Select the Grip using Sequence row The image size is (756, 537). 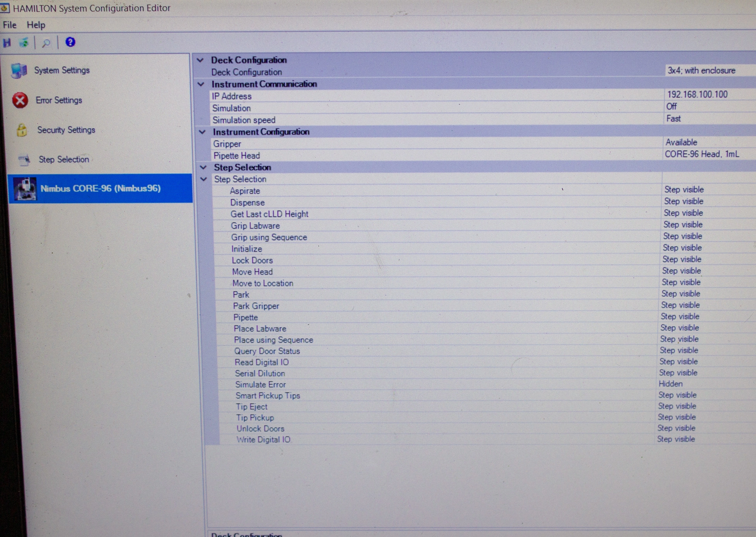(x=269, y=237)
